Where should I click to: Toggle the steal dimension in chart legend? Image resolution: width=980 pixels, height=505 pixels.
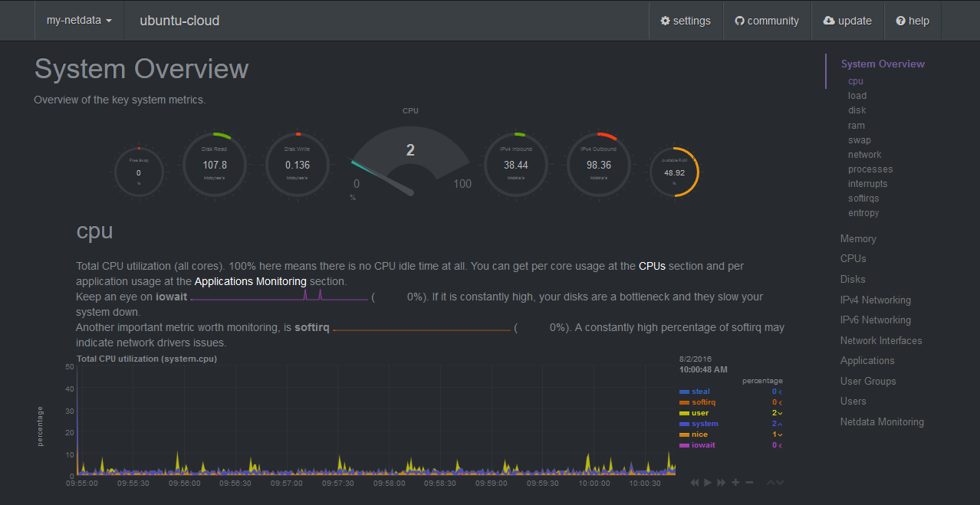702,391
